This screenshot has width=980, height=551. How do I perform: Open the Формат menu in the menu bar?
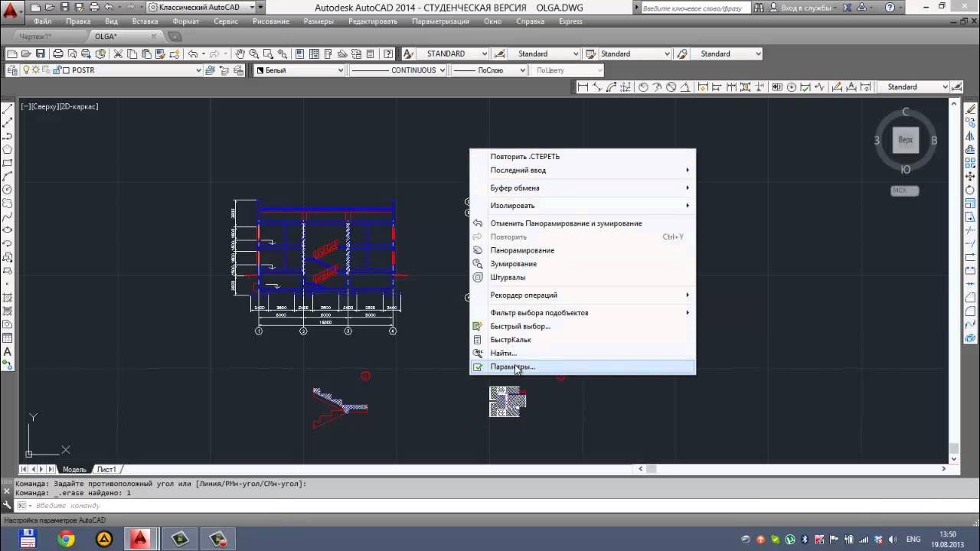pyautogui.click(x=186, y=21)
